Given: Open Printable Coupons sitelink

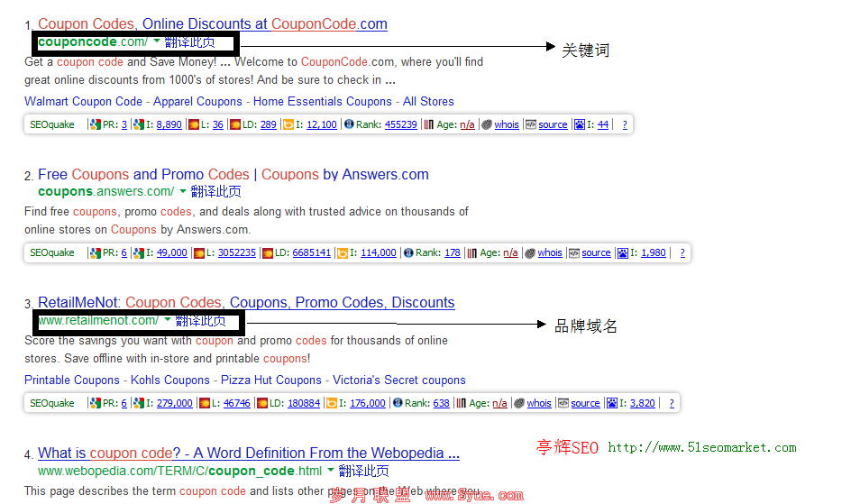Looking at the screenshot, I should click(x=71, y=380).
